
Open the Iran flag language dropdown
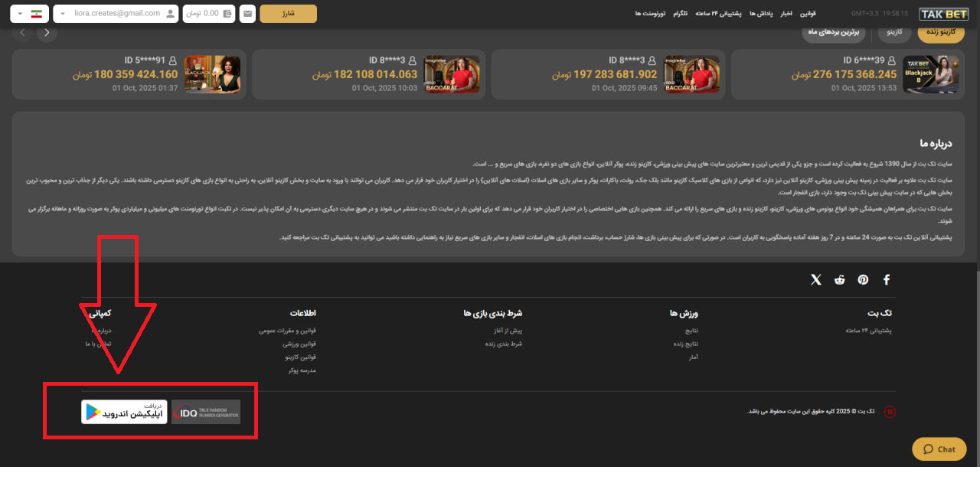pyautogui.click(x=29, y=14)
